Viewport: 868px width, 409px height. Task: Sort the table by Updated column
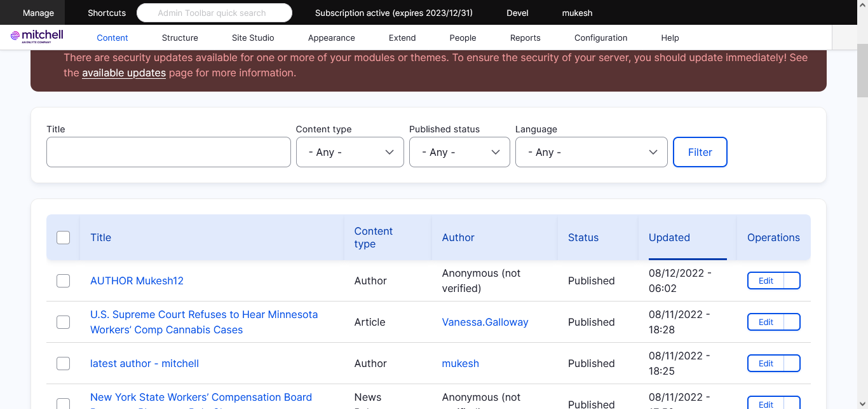[669, 237]
